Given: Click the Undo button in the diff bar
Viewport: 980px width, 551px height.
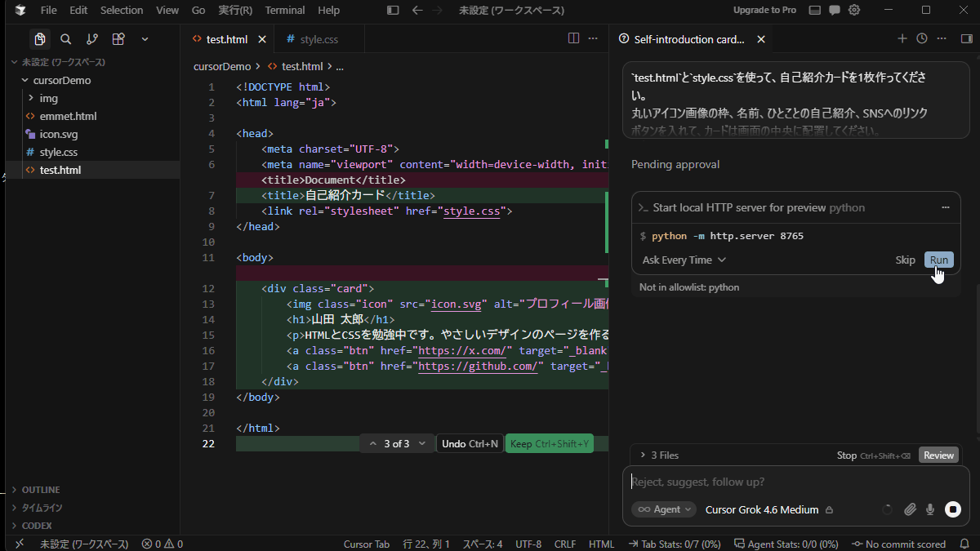Looking at the screenshot, I should [470, 444].
